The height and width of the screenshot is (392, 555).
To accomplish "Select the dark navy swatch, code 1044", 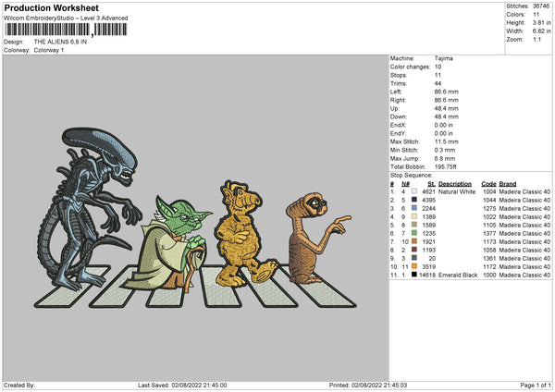I will click(x=414, y=200).
